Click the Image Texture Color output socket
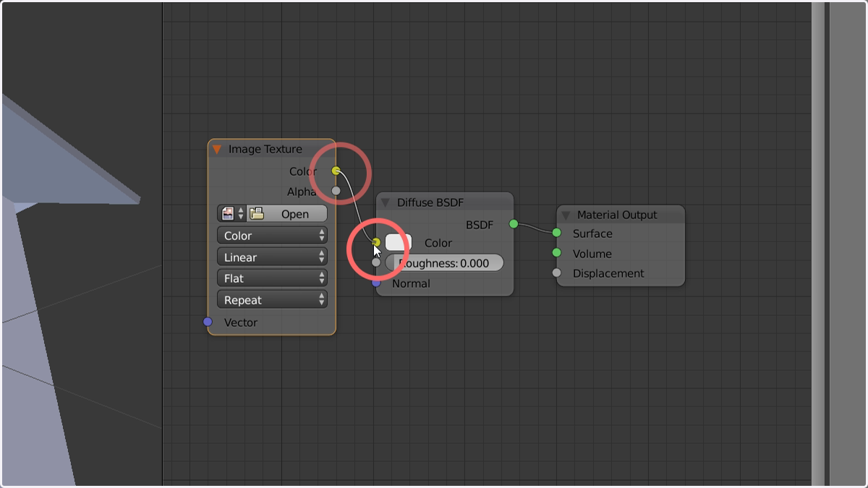The width and height of the screenshot is (868, 488). coord(336,171)
